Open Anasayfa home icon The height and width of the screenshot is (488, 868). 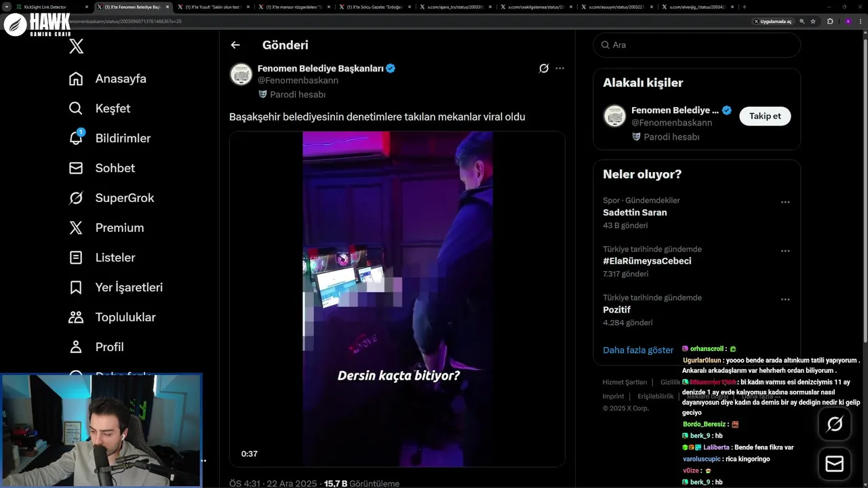tap(76, 79)
